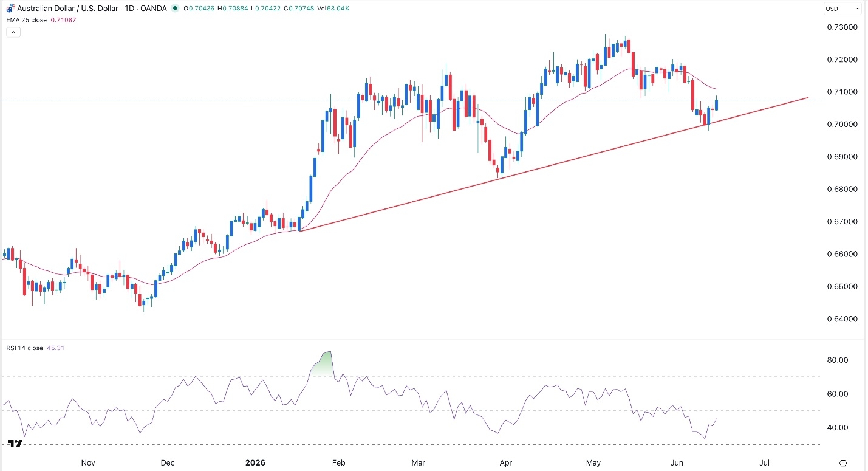Click the green market status dot
The image size is (868, 471).
coord(176,8)
